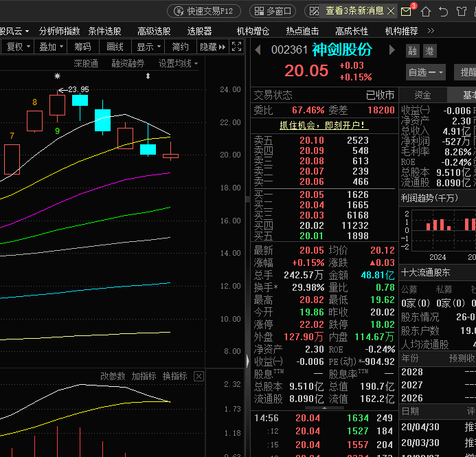Screen dimensions: 476x457
Task: Click the up-down arrow event marker on chart
Action: (x=148, y=76)
